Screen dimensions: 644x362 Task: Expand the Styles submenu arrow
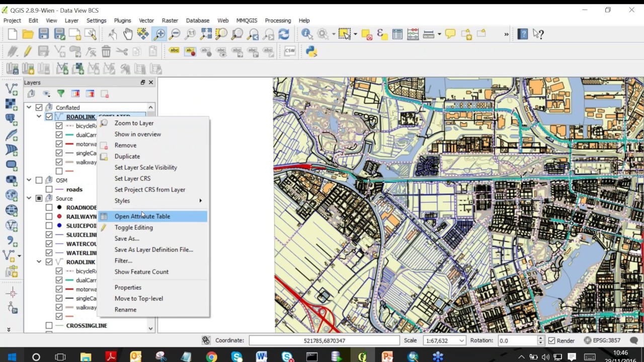pyautogui.click(x=200, y=201)
